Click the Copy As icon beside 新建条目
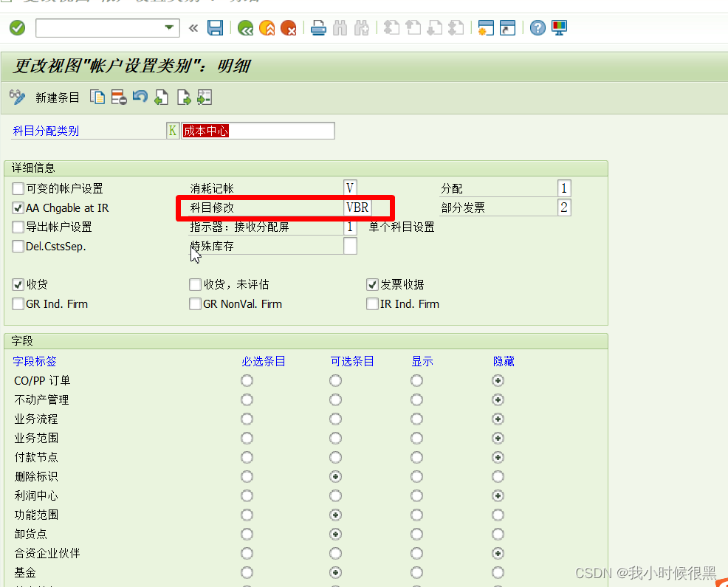The height and width of the screenshot is (587, 728). 97,97
